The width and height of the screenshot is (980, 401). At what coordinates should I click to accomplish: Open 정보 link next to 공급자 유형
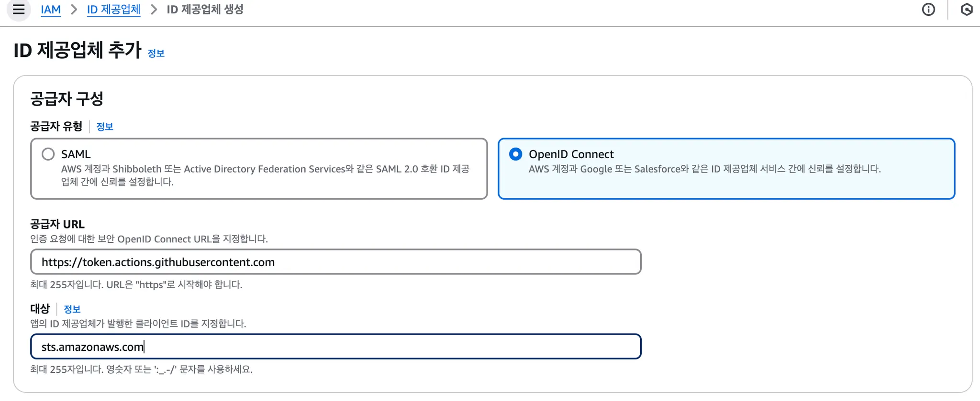coord(105,127)
